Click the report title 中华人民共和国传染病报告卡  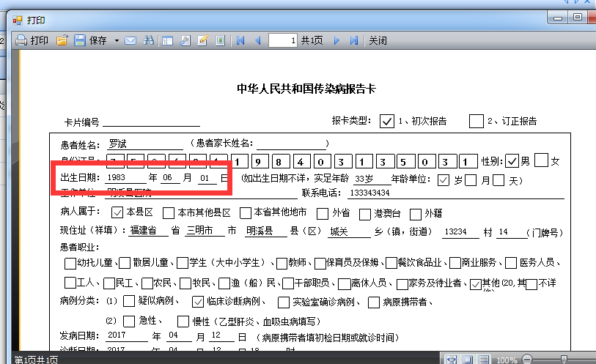[306, 89]
